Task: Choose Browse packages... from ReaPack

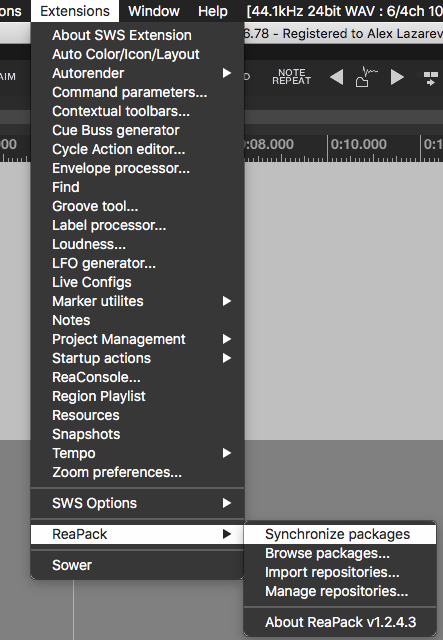Action: [x=340, y=553]
